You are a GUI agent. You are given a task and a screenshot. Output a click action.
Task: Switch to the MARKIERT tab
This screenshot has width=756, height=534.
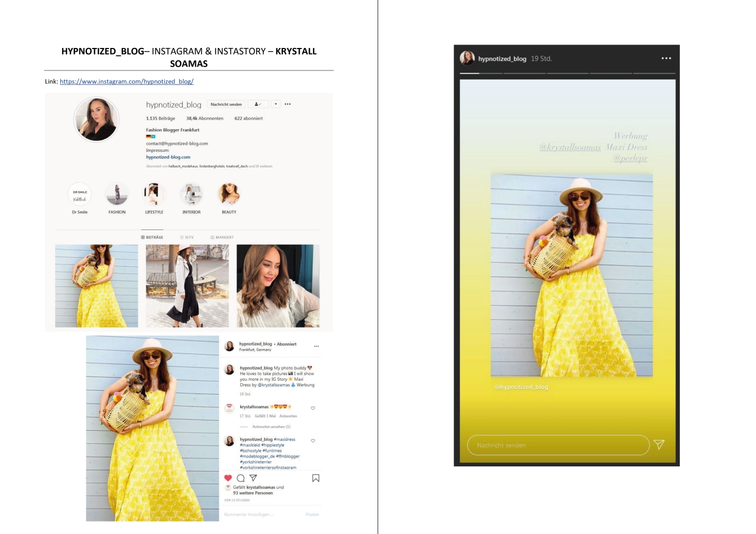[x=222, y=237]
